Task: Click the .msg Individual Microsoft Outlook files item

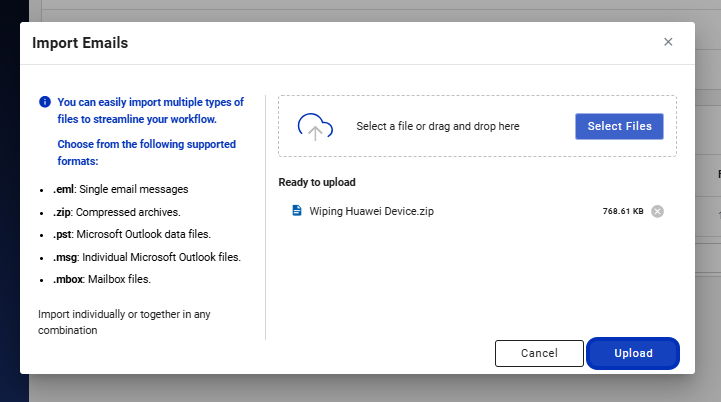Action: click(147, 257)
